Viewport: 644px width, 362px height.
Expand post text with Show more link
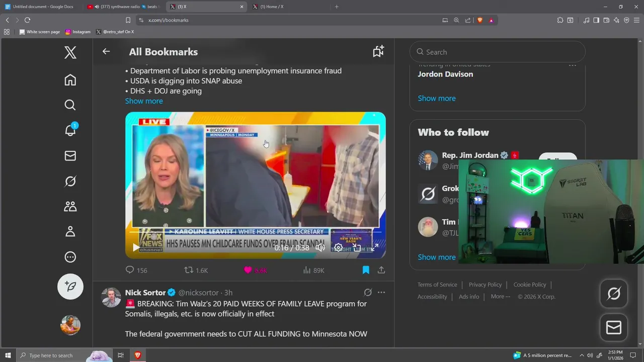point(144,101)
